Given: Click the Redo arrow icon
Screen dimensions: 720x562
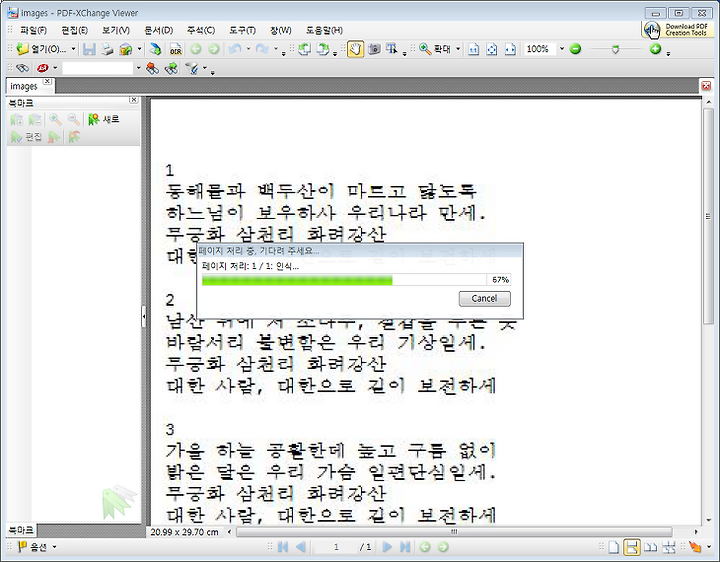Looking at the screenshot, I should tap(262, 49).
